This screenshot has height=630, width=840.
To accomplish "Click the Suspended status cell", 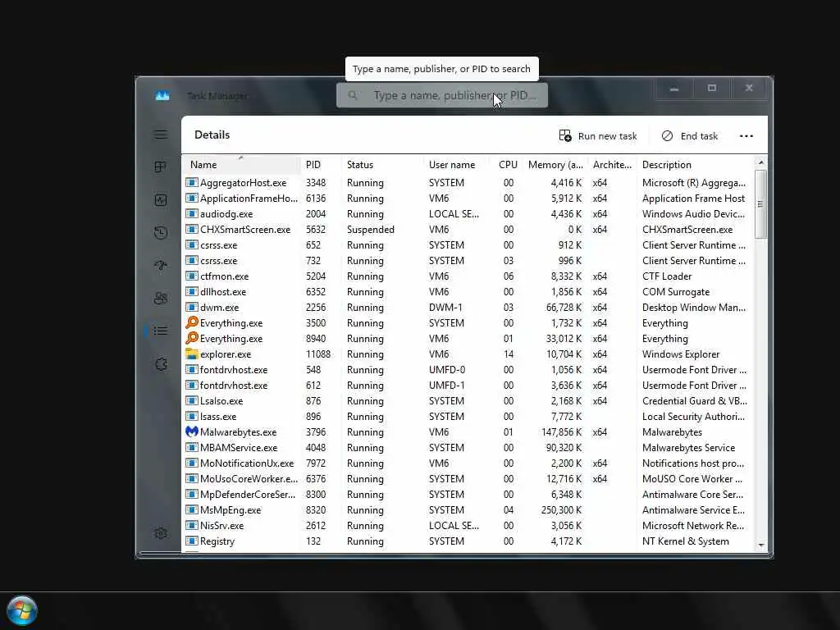I will click(370, 230).
